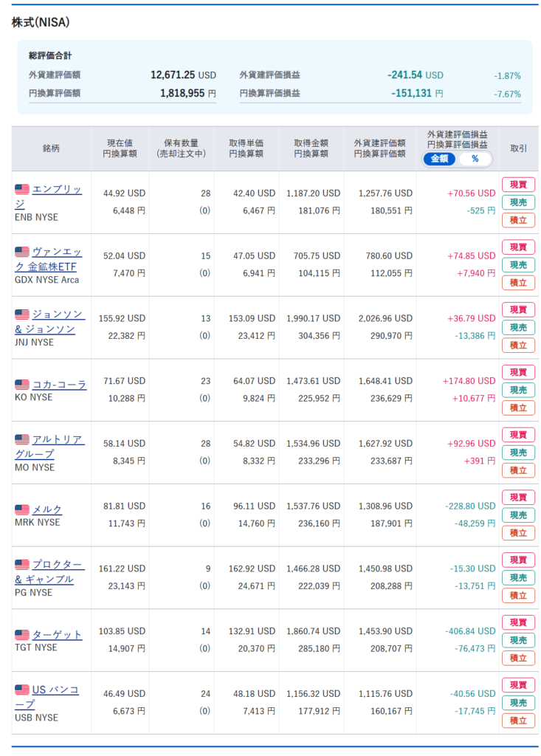
Task: Switch profit display to 金額 mode
Action: 439,159
